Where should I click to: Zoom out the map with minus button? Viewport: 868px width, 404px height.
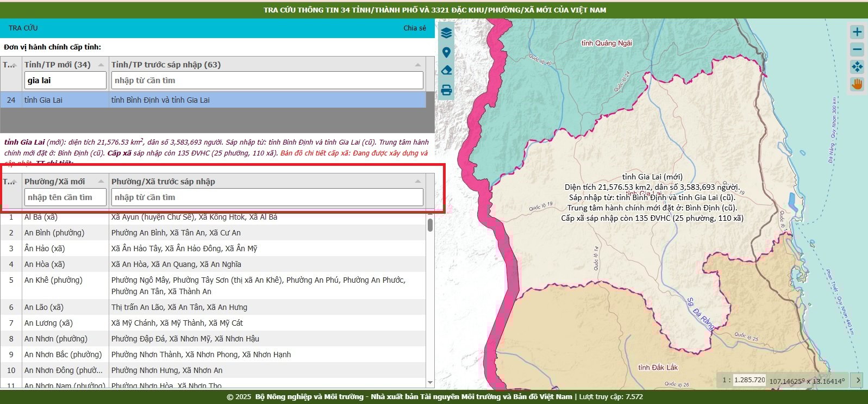[857, 49]
